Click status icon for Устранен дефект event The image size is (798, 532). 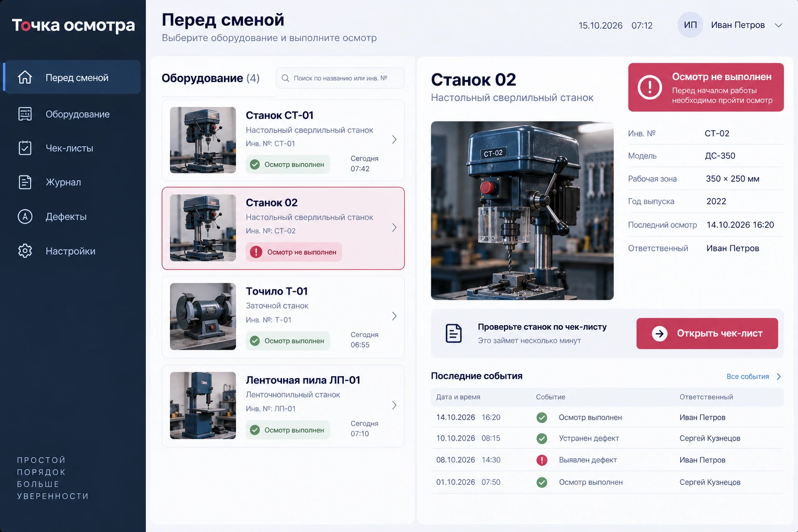click(x=542, y=438)
